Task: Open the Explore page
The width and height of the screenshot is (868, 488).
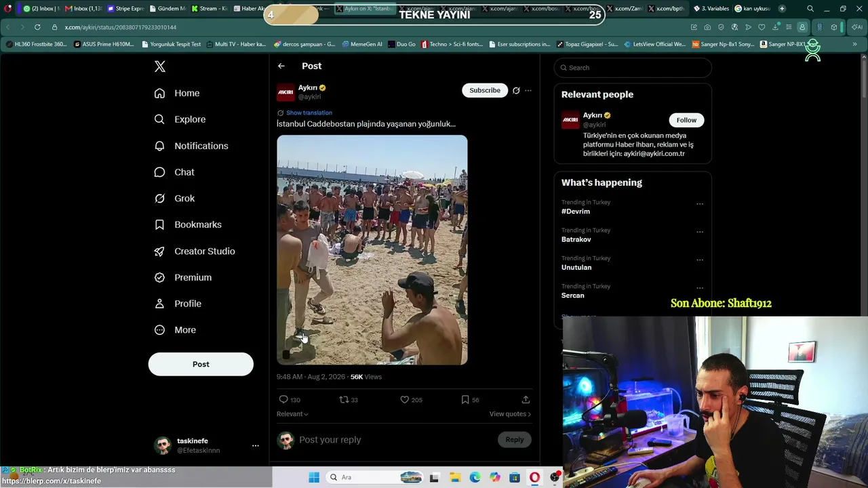Action: [180, 119]
